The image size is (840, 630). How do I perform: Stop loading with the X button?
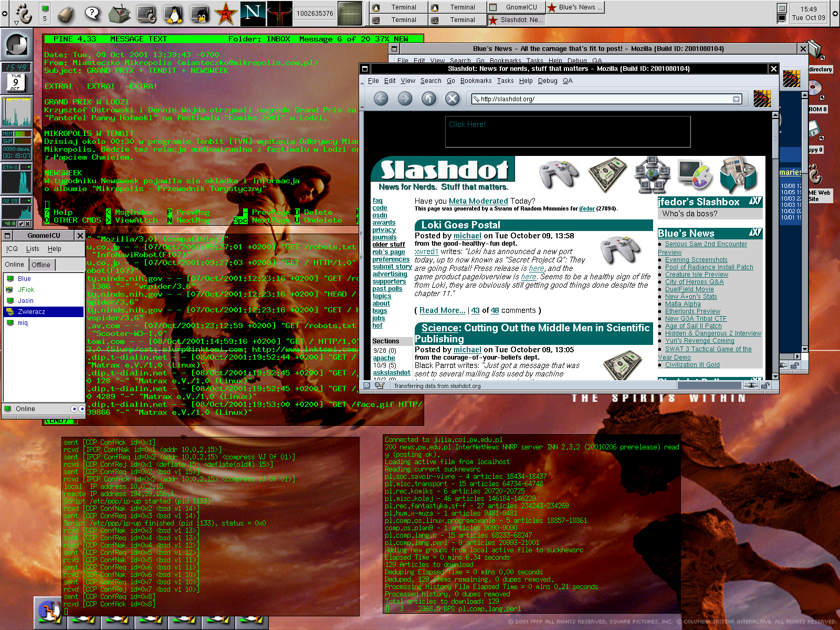453,98
